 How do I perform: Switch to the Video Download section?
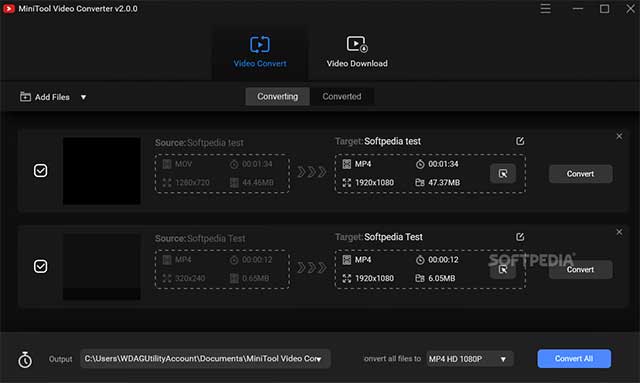coord(357,52)
